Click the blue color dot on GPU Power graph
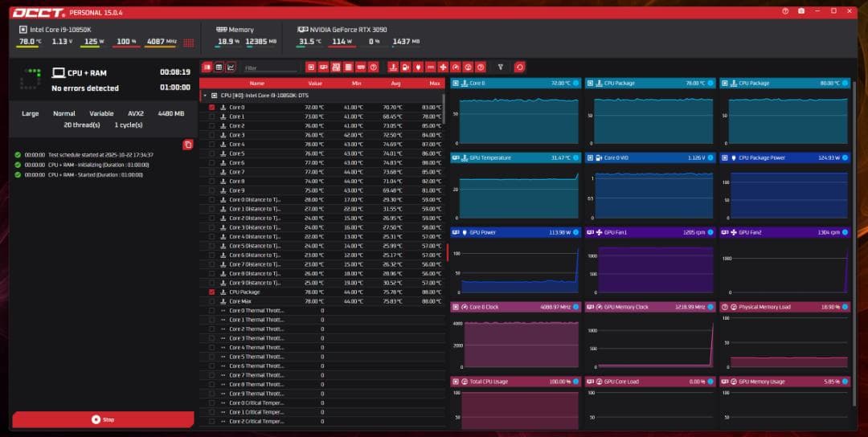 pyautogui.click(x=575, y=233)
